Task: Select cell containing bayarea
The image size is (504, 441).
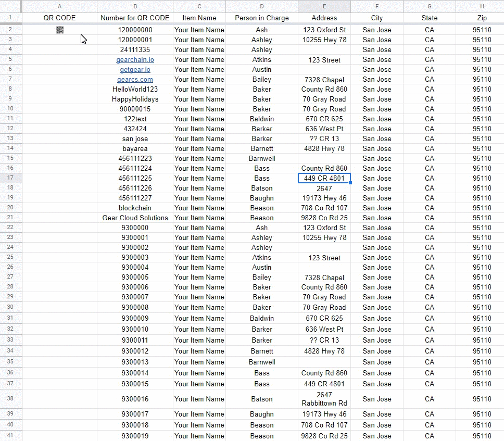Action: pos(135,149)
